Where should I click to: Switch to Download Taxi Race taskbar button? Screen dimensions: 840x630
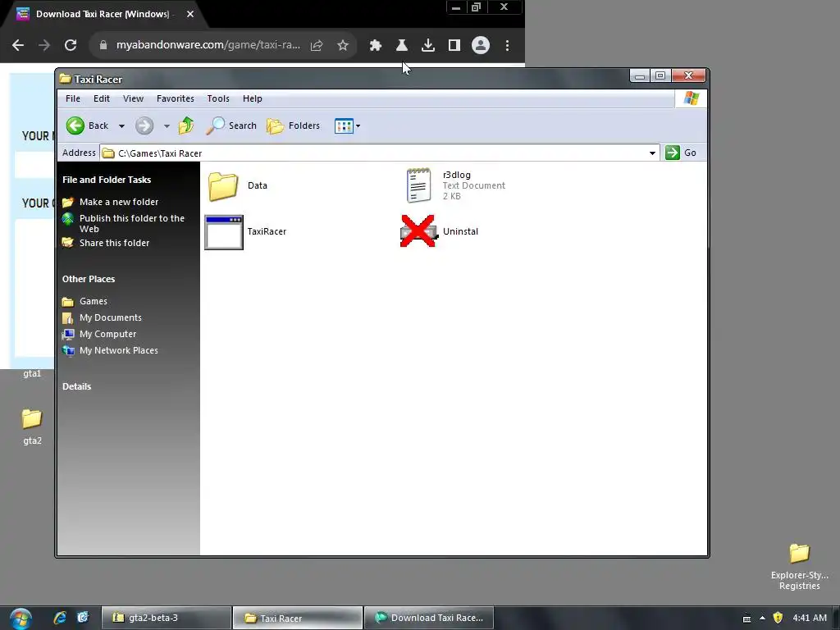428,618
